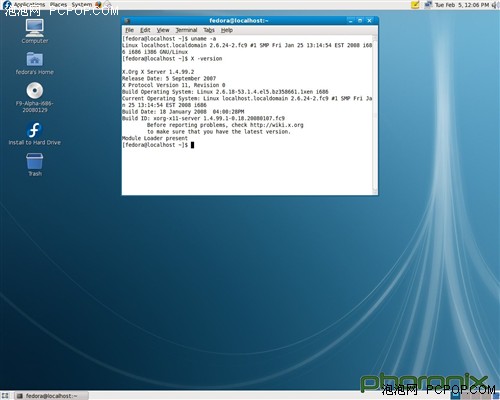This screenshot has width=500, height=400.
Task: Close the terminal window
Action: pyautogui.click(x=369, y=21)
